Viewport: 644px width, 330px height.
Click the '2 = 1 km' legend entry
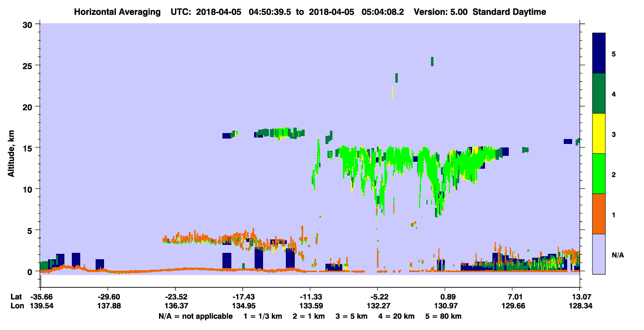[x=308, y=316]
